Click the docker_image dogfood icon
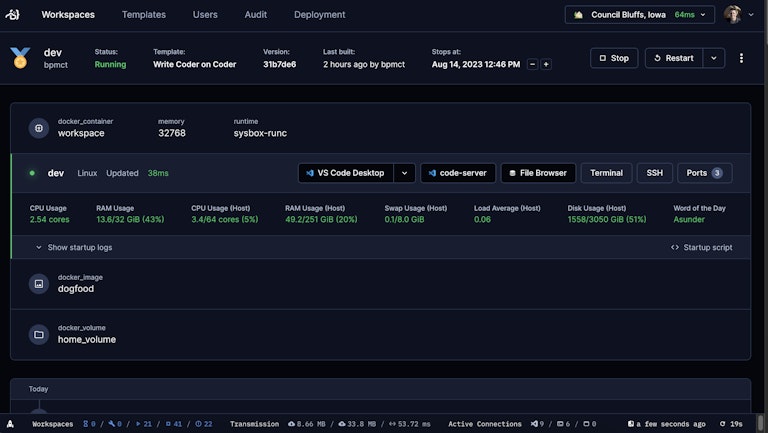Image resolution: width=768 pixels, height=433 pixels. coord(39,283)
